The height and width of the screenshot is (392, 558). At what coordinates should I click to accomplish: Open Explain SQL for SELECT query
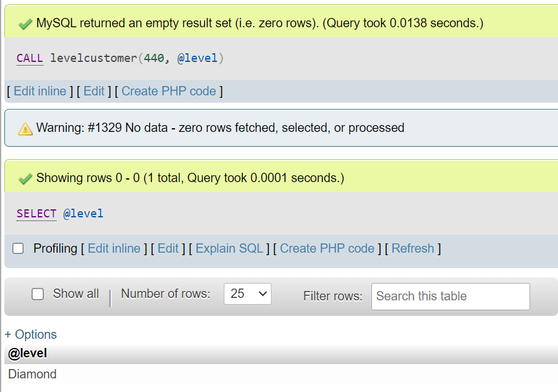pos(229,248)
